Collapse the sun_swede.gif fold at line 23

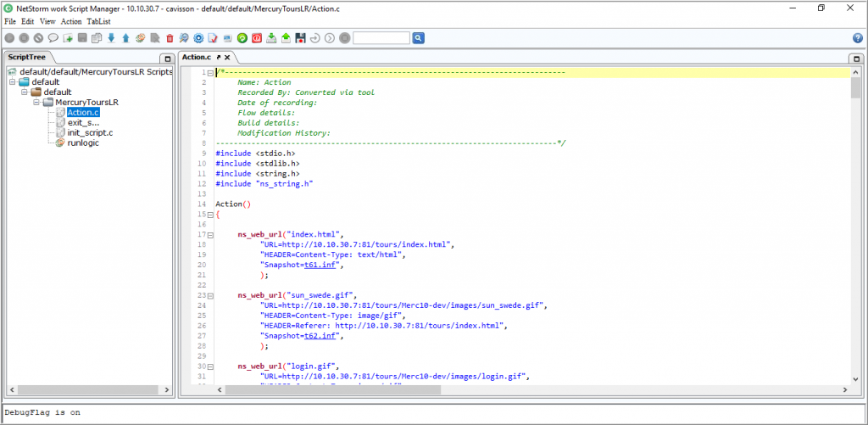tap(210, 295)
